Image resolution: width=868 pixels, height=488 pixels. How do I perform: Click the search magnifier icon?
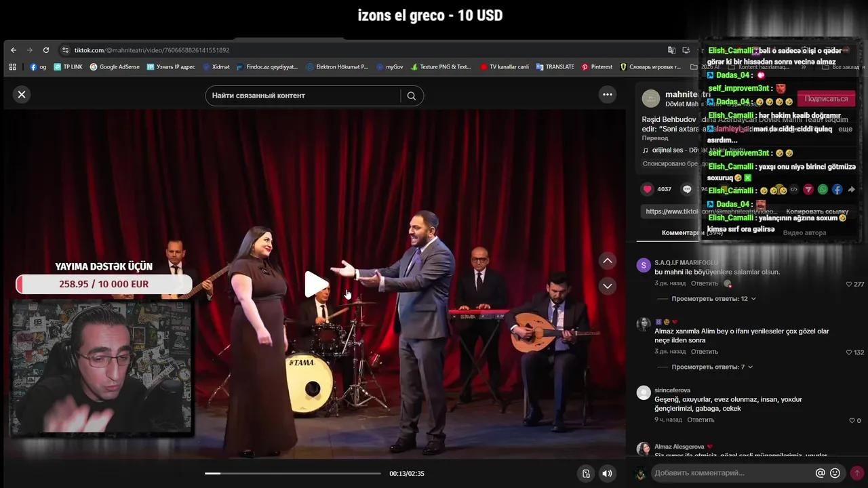point(412,96)
